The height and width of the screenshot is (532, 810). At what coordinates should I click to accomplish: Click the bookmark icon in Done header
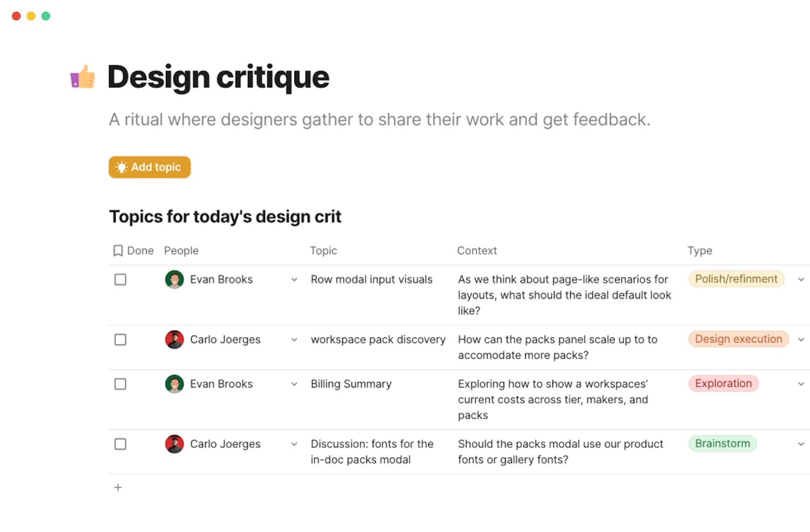[x=118, y=251]
